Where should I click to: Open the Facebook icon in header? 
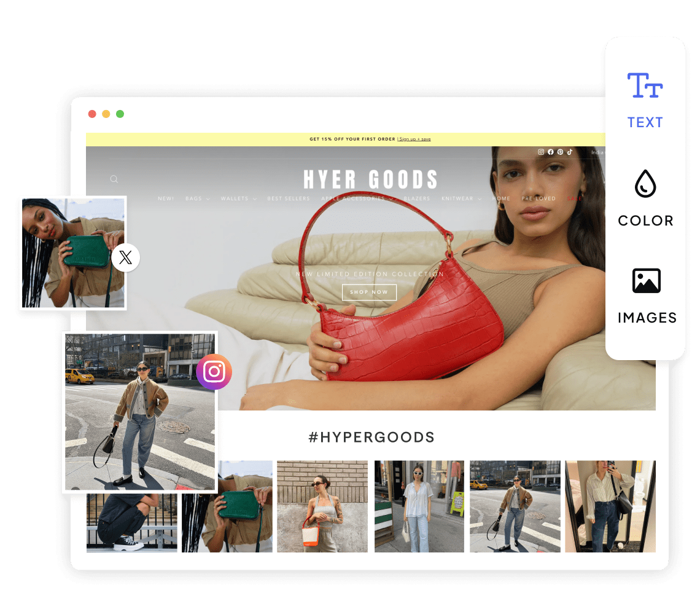point(550,152)
